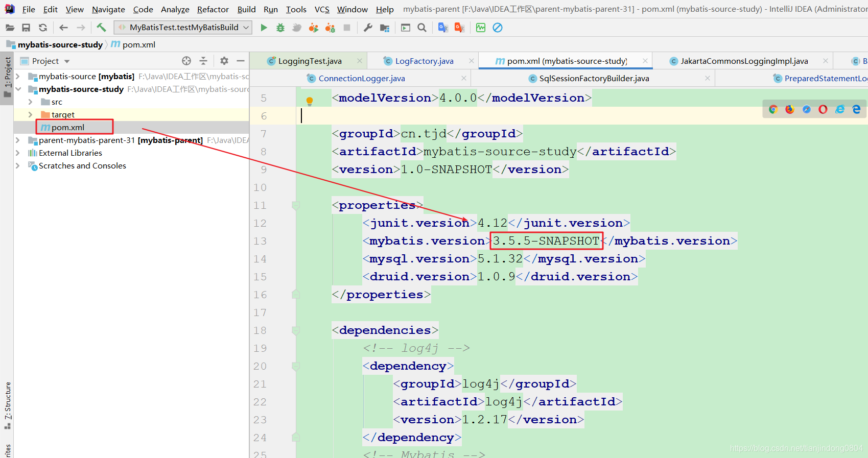Image resolution: width=868 pixels, height=458 pixels.
Task: Click the run-anything terminal window icon
Action: 406,28
